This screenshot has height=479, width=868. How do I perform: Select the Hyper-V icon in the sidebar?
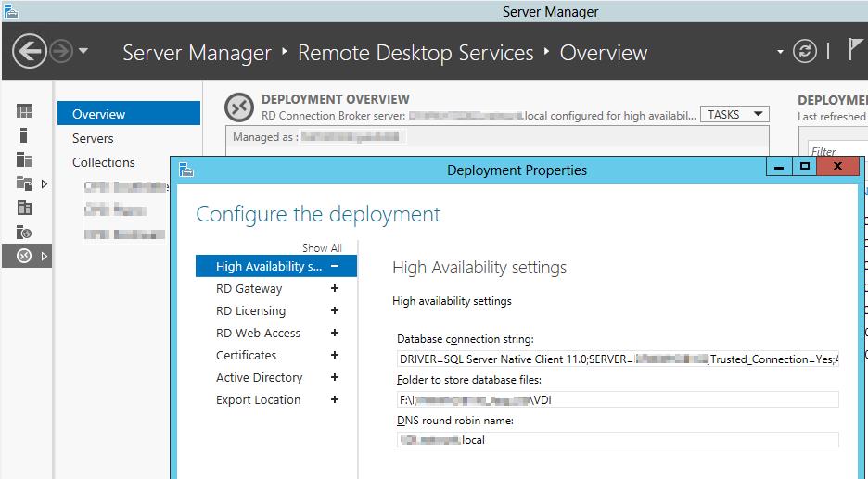coord(24,208)
